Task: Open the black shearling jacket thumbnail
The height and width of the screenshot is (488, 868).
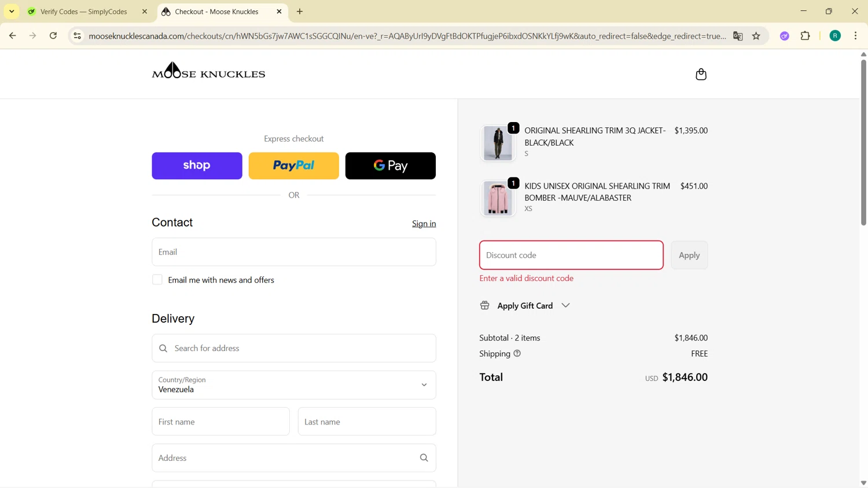Action: click(x=498, y=143)
